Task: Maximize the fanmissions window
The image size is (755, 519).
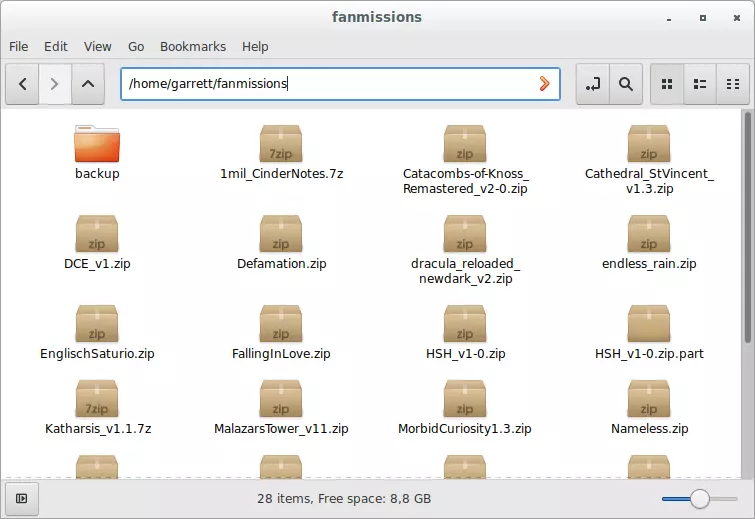Action: tap(703, 18)
